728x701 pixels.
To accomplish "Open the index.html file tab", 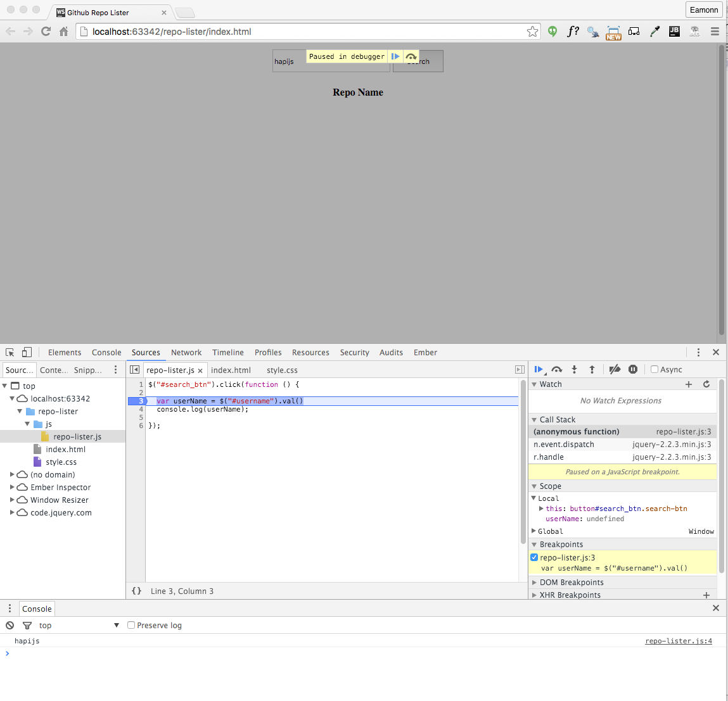I will [231, 370].
